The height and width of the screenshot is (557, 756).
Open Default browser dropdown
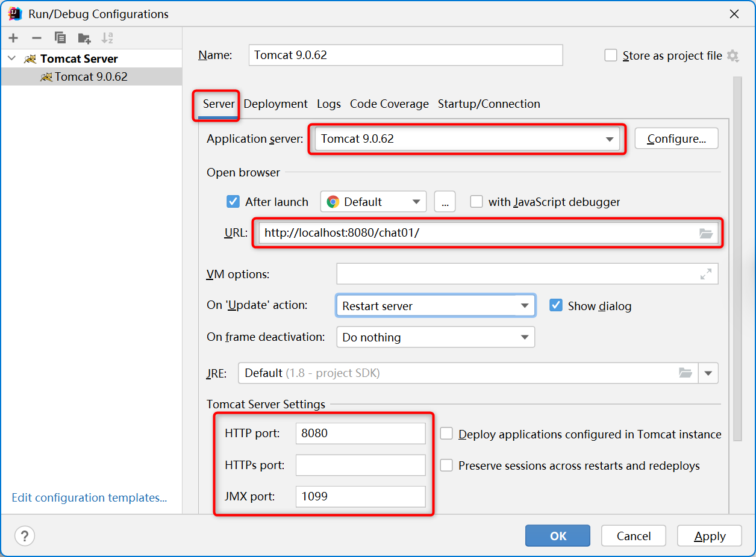(373, 202)
